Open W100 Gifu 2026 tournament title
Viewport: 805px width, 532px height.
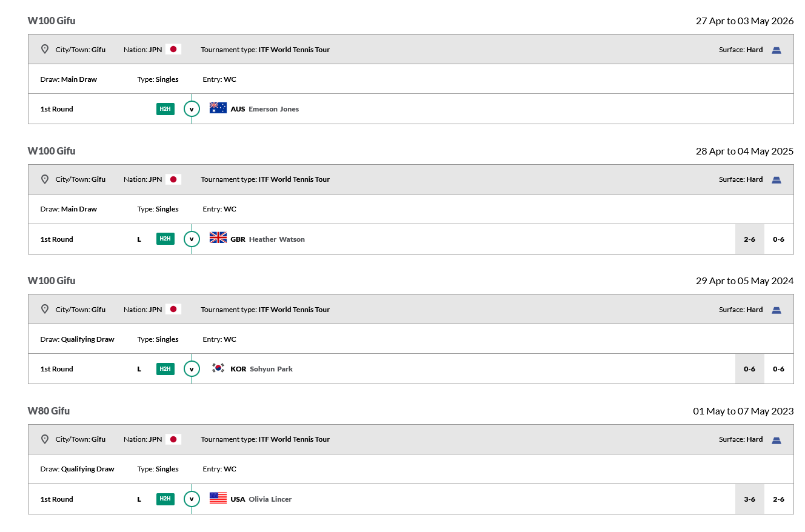pyautogui.click(x=52, y=21)
